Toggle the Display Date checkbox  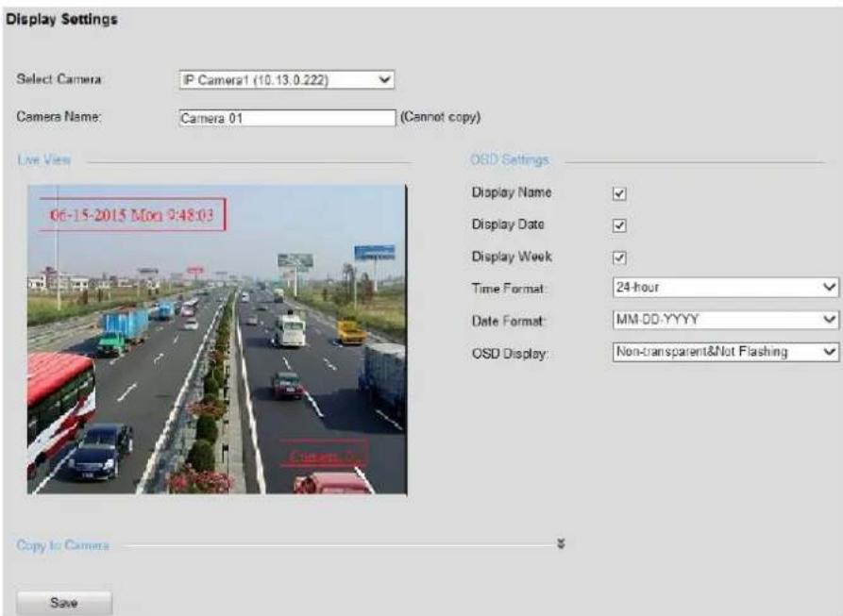pos(619,225)
